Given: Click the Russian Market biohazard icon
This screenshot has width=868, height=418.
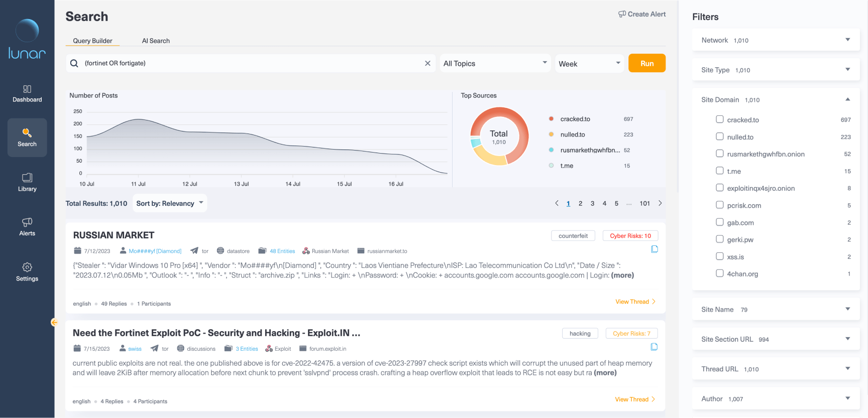Looking at the screenshot, I should point(306,250).
